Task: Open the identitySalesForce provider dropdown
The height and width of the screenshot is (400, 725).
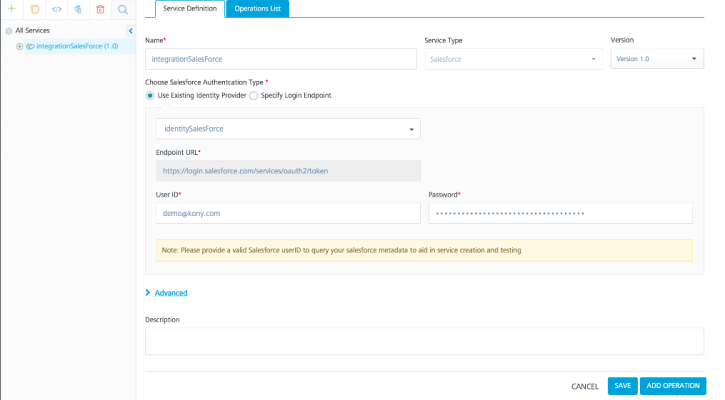Action: coord(288,129)
